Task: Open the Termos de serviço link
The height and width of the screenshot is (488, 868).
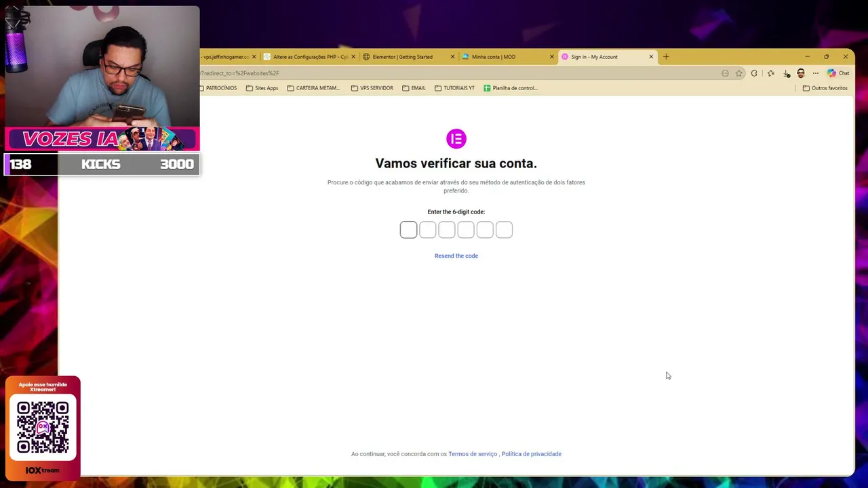Action: pyautogui.click(x=473, y=454)
